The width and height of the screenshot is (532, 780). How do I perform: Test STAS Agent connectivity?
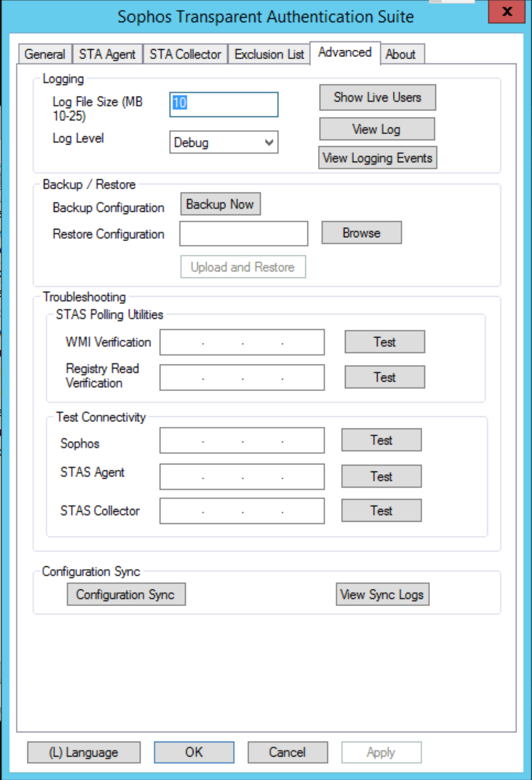pyautogui.click(x=382, y=476)
